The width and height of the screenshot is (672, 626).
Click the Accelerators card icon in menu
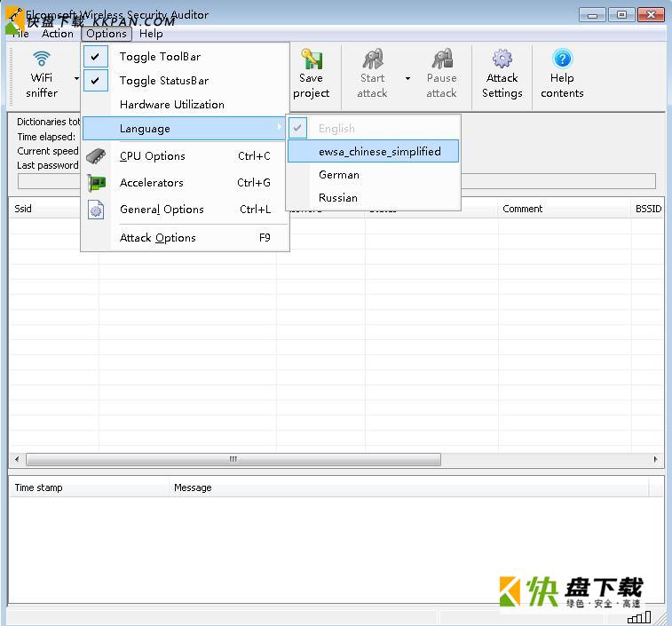[96, 183]
